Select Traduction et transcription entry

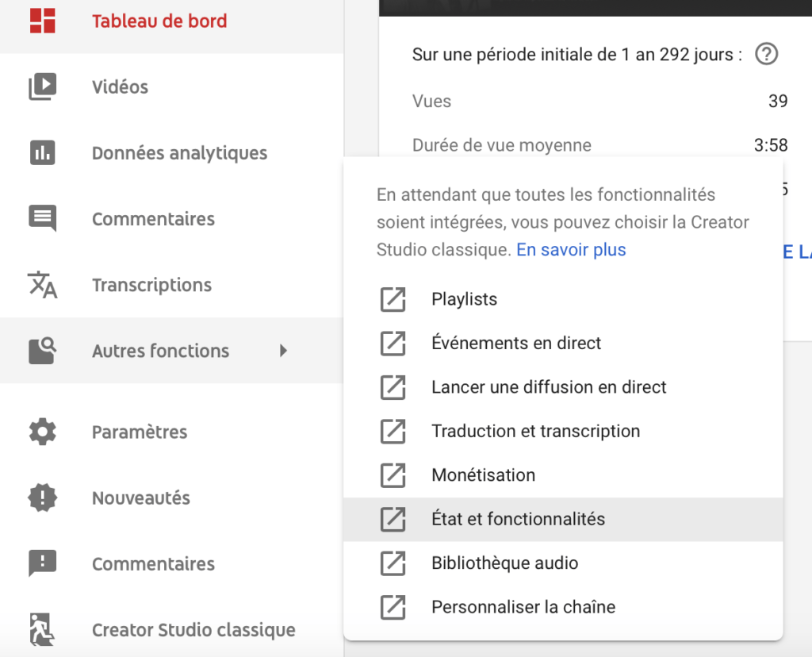coord(563,431)
